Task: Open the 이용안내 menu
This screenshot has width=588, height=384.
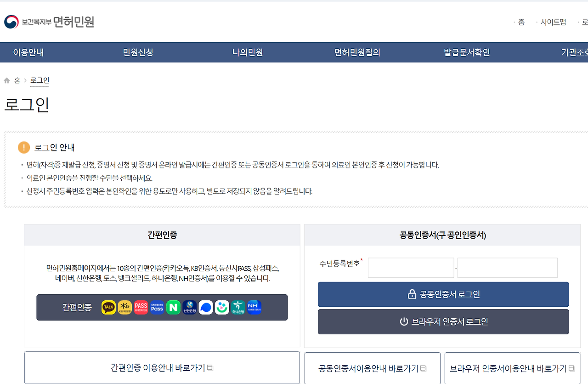Action: click(28, 52)
